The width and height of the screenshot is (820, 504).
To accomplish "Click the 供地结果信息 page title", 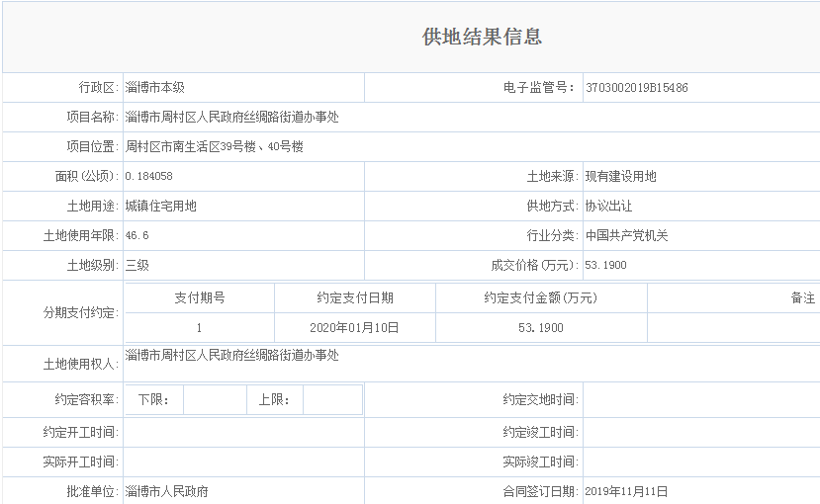I will 482,38.
